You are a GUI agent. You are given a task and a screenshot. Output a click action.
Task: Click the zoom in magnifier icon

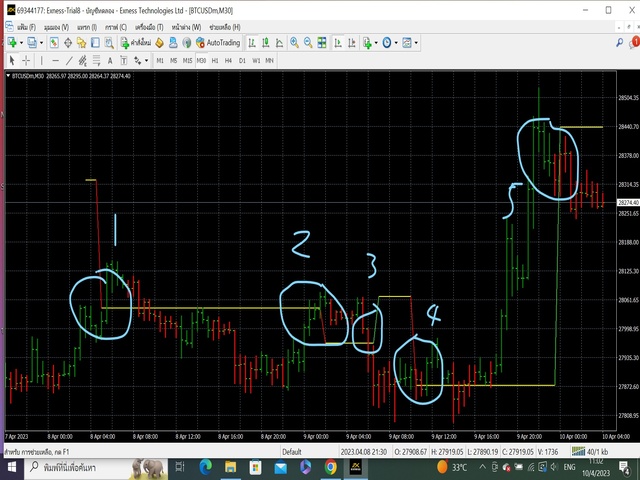click(x=294, y=43)
